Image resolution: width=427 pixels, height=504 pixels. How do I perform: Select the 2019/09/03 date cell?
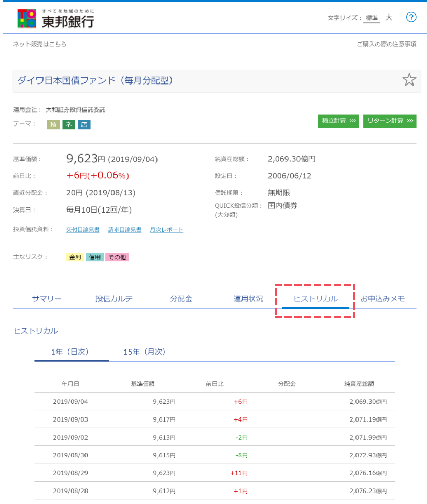click(70, 419)
